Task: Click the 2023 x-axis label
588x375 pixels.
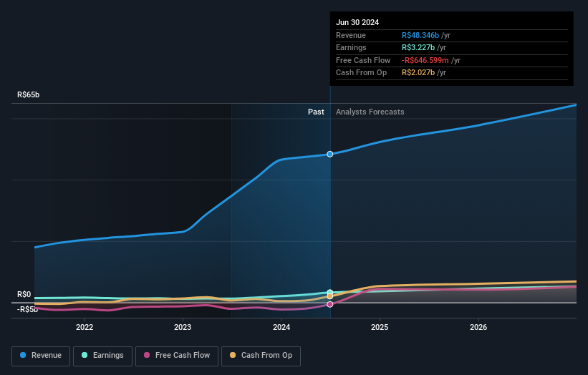Action: [x=183, y=327]
